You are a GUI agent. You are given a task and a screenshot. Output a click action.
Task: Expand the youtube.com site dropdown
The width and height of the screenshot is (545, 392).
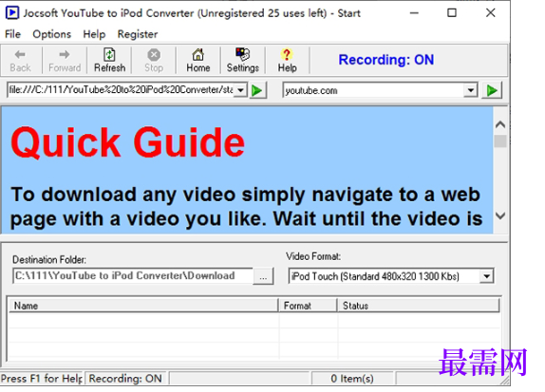[470, 90]
